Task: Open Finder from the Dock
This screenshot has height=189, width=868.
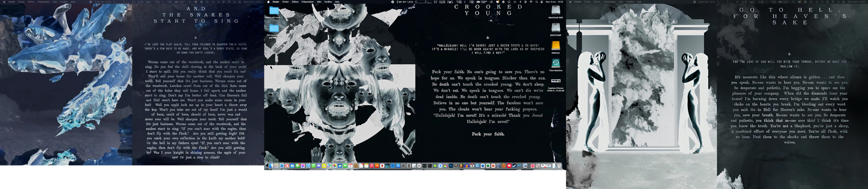Action: (x=271, y=166)
